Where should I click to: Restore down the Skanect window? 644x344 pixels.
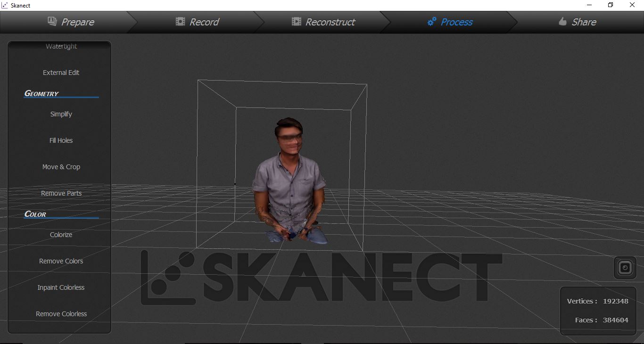pyautogui.click(x=611, y=5)
